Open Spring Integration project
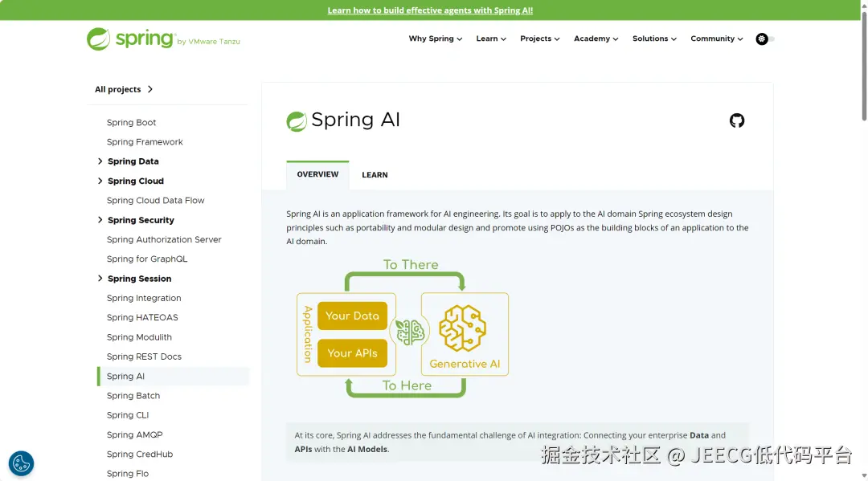 click(x=144, y=298)
